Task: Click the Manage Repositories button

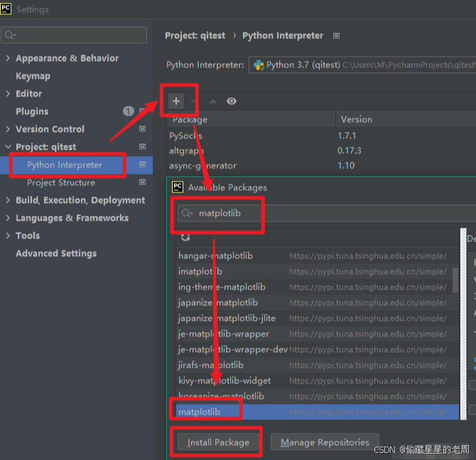Action: click(x=325, y=442)
